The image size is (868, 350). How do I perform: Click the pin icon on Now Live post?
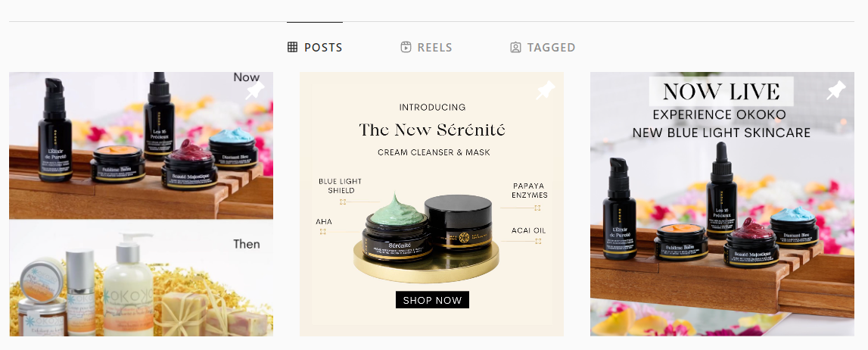tap(835, 91)
